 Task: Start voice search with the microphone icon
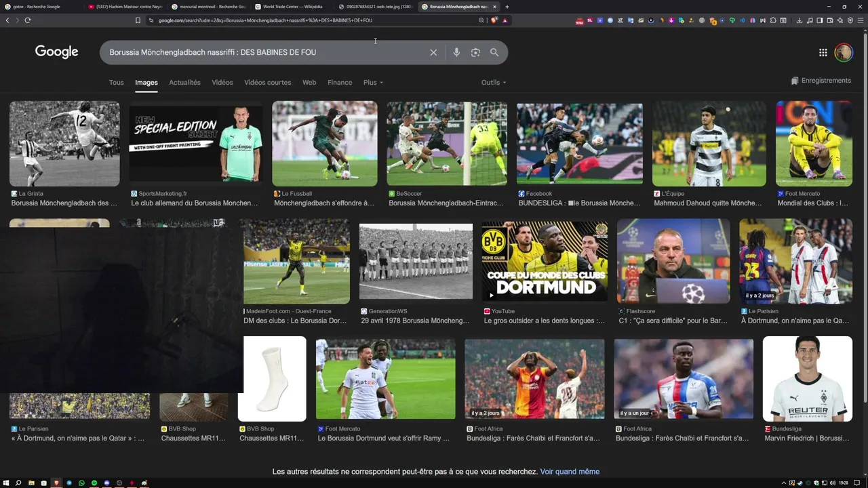(456, 52)
